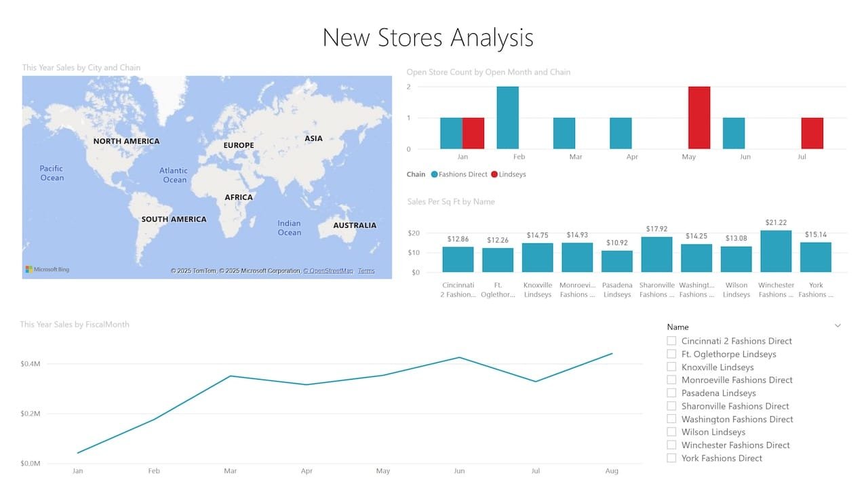Click the July Lindseys red bar
The image size is (868, 486).
click(812, 134)
